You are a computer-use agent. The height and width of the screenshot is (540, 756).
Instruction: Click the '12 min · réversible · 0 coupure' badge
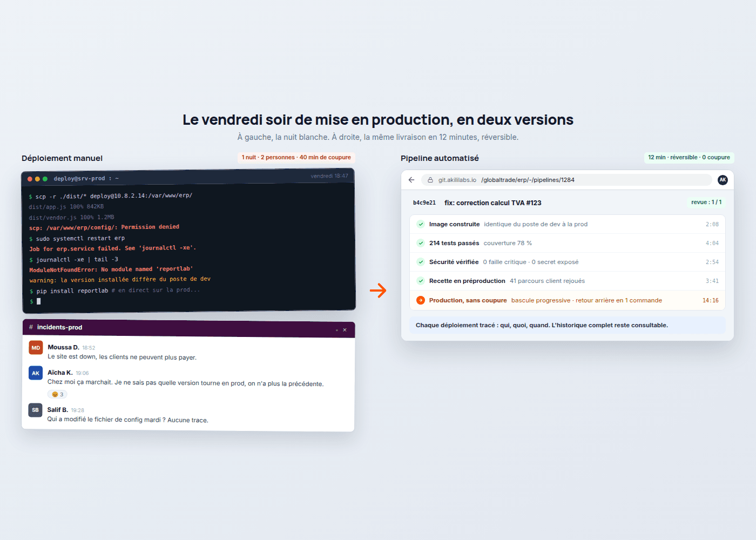[x=689, y=157]
